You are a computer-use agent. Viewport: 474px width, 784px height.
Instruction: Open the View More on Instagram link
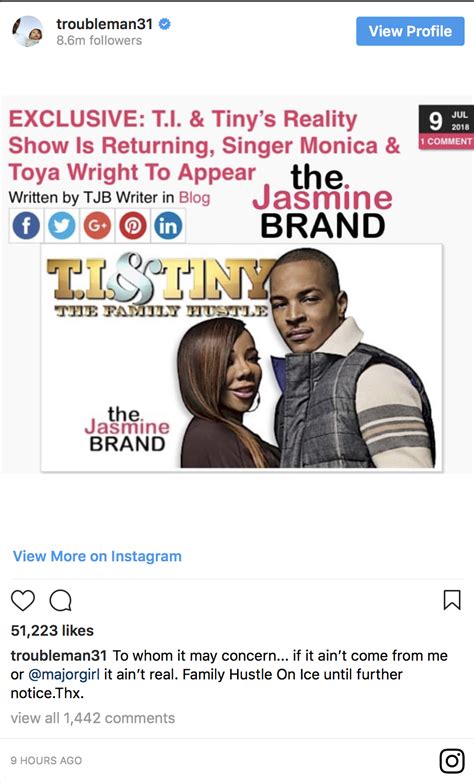click(97, 556)
